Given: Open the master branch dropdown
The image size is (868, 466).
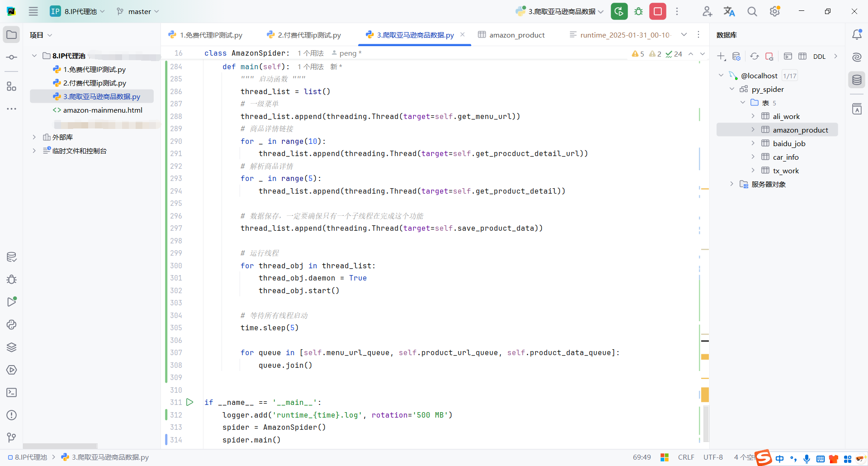Looking at the screenshot, I should pyautogui.click(x=138, y=11).
